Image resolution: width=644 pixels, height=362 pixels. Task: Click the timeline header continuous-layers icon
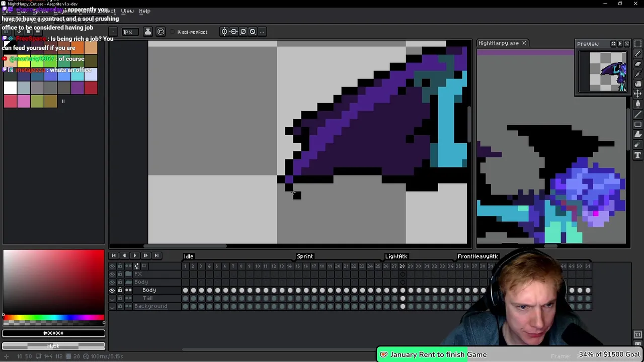click(x=128, y=266)
